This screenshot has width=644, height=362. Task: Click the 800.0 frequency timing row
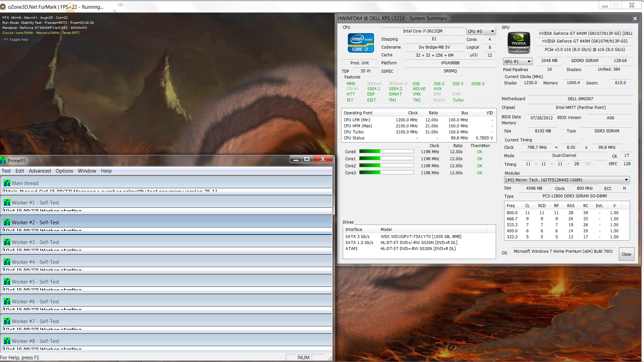[x=567, y=213]
